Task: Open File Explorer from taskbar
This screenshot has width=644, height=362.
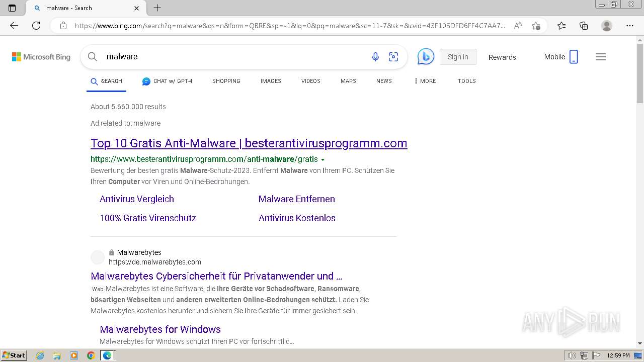Action: [57, 355]
